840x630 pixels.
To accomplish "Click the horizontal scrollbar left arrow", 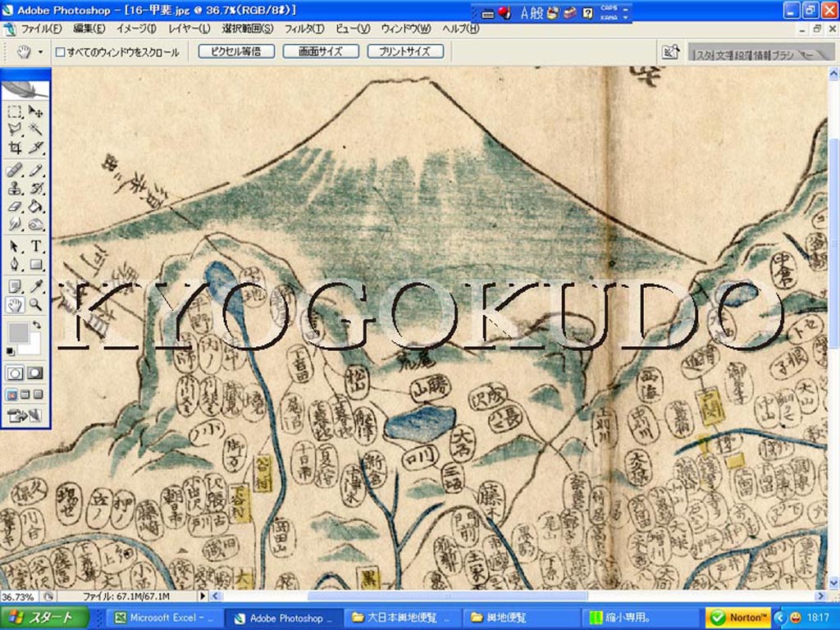I will pyautogui.click(x=216, y=596).
